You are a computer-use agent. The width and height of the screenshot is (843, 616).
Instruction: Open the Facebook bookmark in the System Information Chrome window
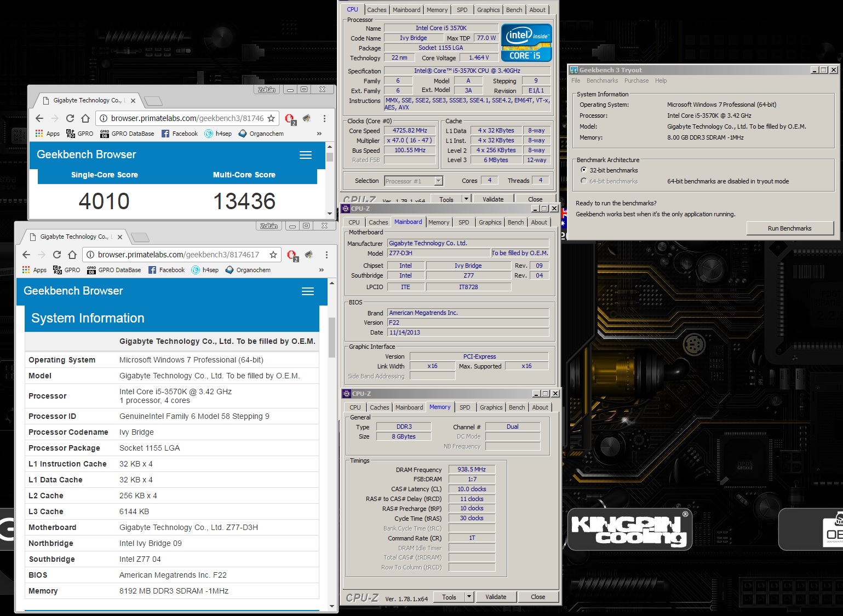coord(167,270)
